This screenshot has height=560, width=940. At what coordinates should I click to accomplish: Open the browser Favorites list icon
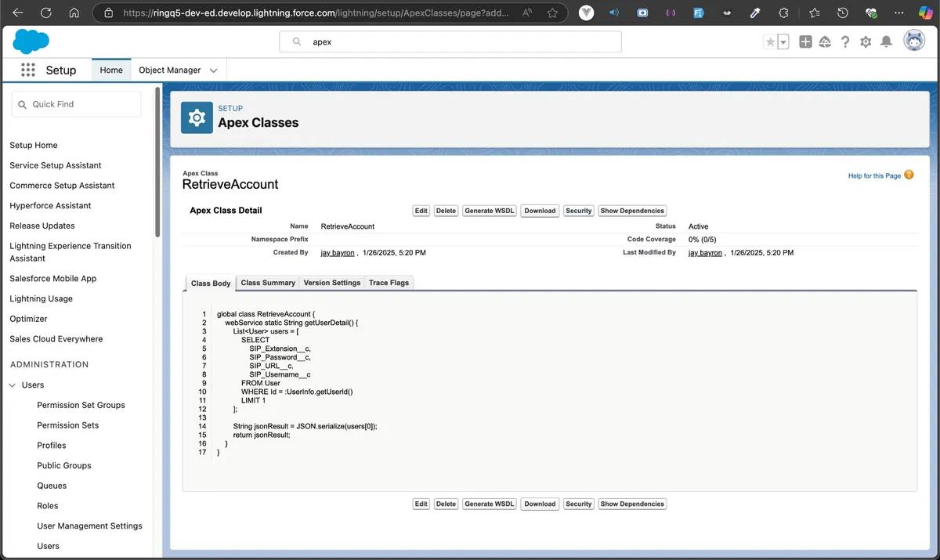pyautogui.click(x=814, y=13)
